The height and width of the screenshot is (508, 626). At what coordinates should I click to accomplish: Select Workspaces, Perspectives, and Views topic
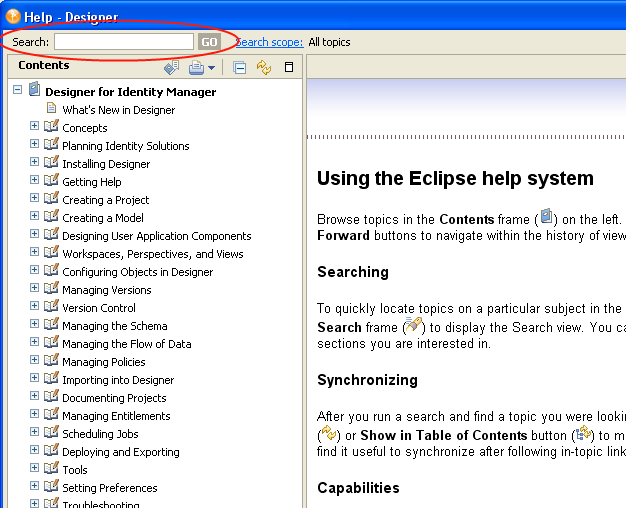(x=153, y=254)
